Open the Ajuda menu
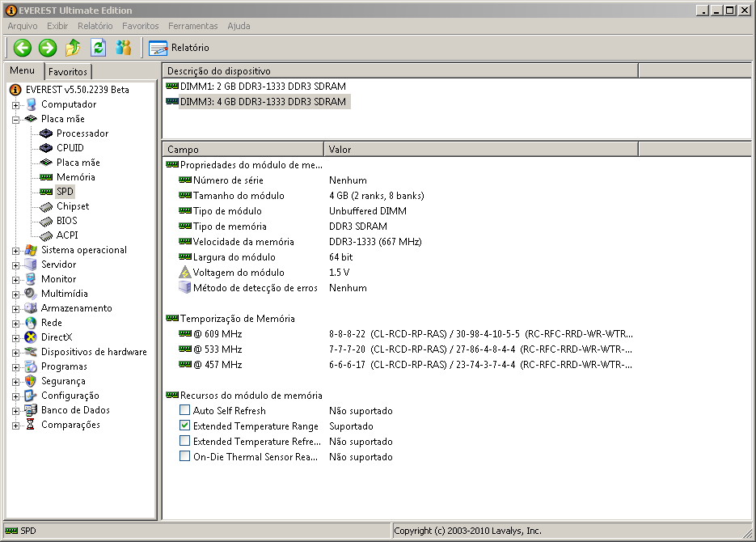This screenshot has height=542, width=756. point(239,26)
